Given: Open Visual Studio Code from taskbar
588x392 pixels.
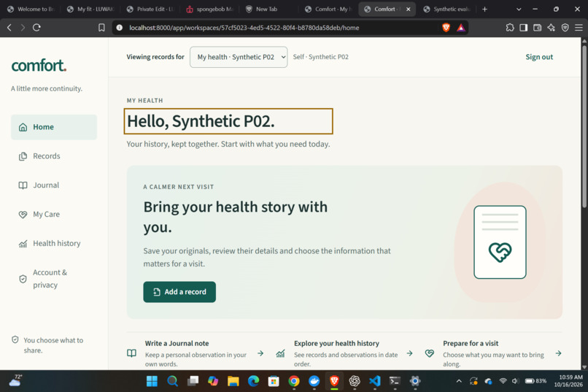Looking at the screenshot, I should tap(375, 381).
